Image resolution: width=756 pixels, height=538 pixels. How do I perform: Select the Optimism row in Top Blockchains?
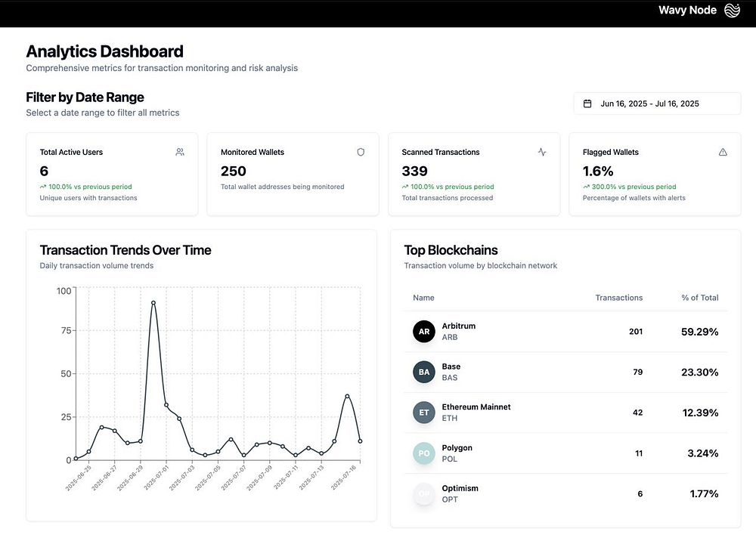(565, 493)
